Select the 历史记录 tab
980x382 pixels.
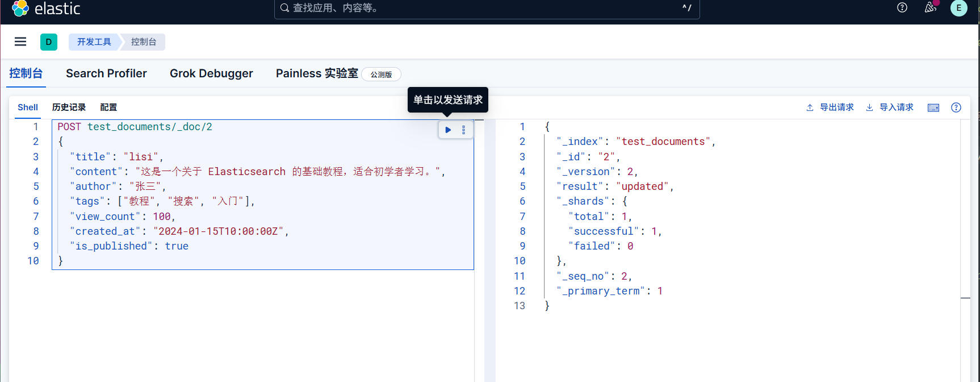point(69,107)
